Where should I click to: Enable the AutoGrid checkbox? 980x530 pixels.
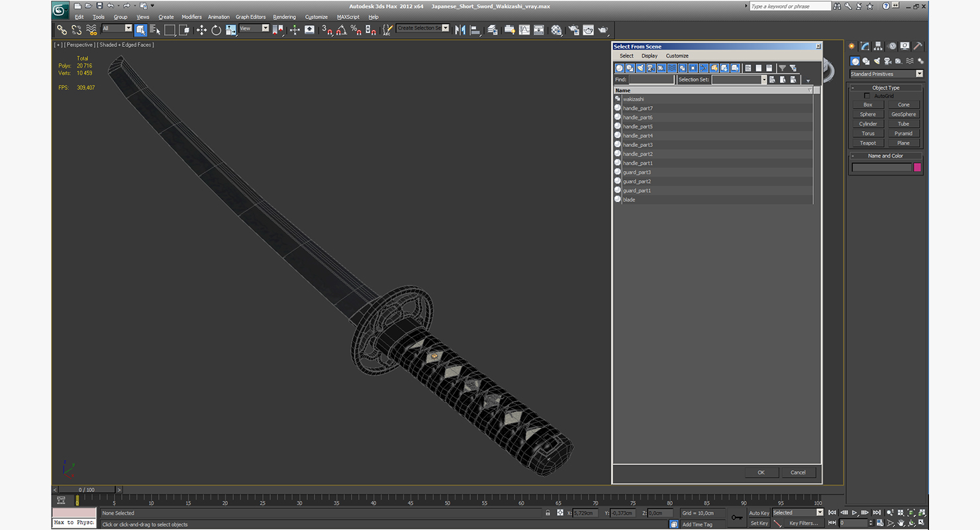(867, 96)
